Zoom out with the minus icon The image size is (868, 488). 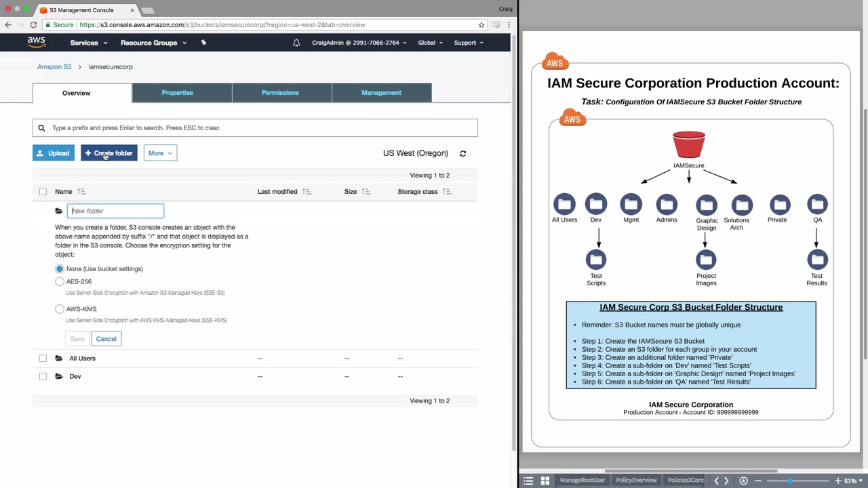click(757, 481)
